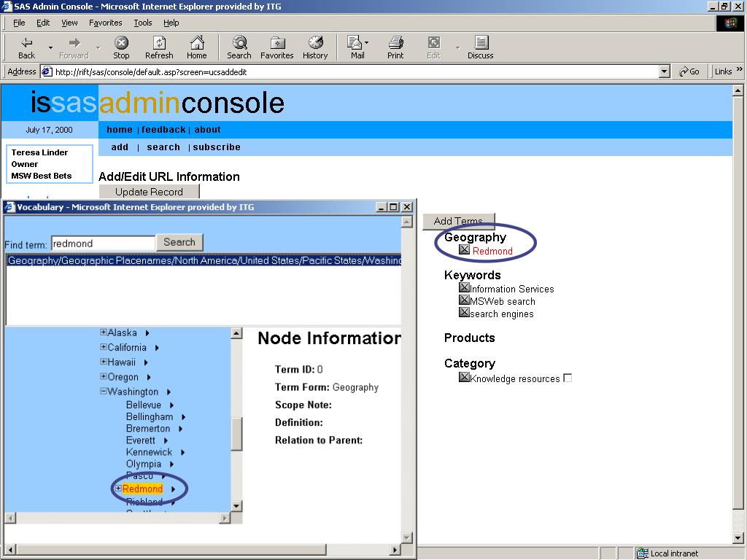Remove the Knowledge resources category

464,377
